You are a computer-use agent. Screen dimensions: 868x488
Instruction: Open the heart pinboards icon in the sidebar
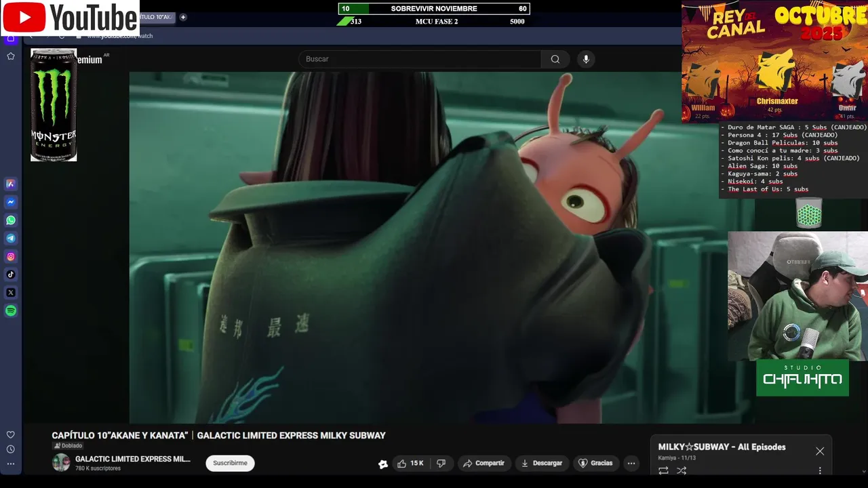[x=11, y=434]
